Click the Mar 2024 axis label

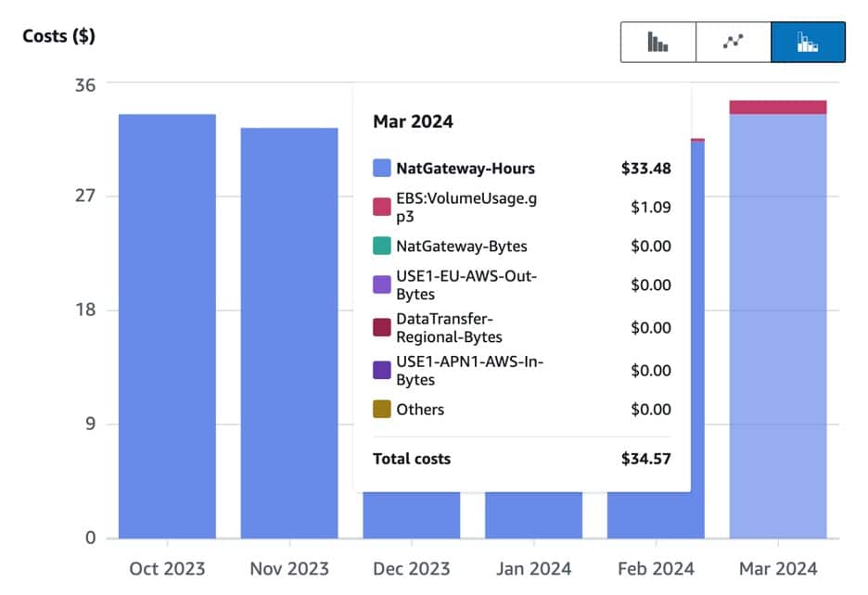point(778,568)
